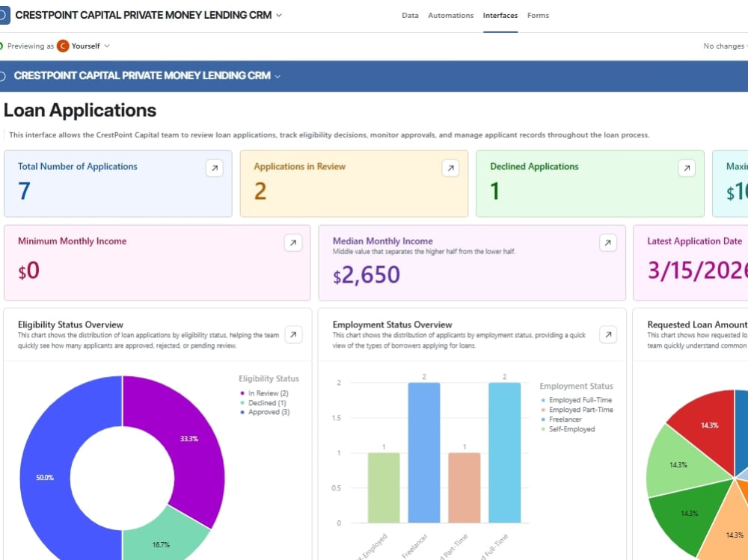Expand Declined Applications card
The width and height of the screenshot is (748, 560).
687,168
